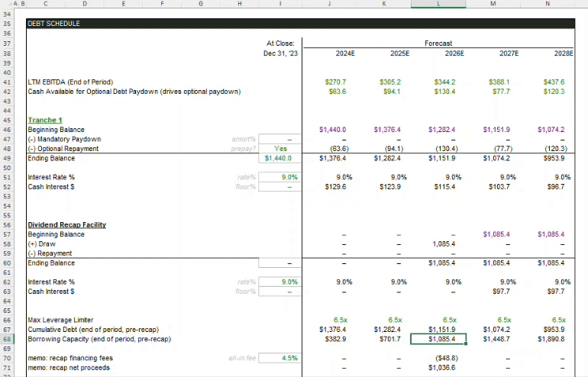Select row 68 header
Image resolution: width=588 pixels, height=377 pixels.
[x=6, y=338]
